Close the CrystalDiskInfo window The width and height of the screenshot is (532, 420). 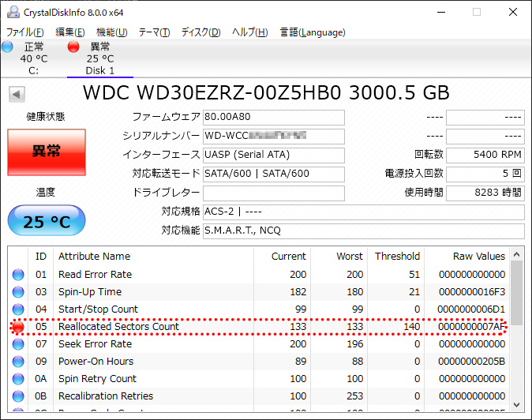tap(512, 12)
